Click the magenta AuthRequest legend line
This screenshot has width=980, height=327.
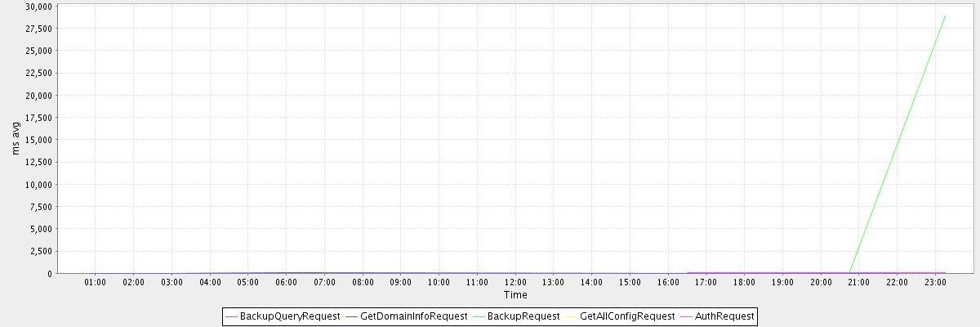click(686, 316)
